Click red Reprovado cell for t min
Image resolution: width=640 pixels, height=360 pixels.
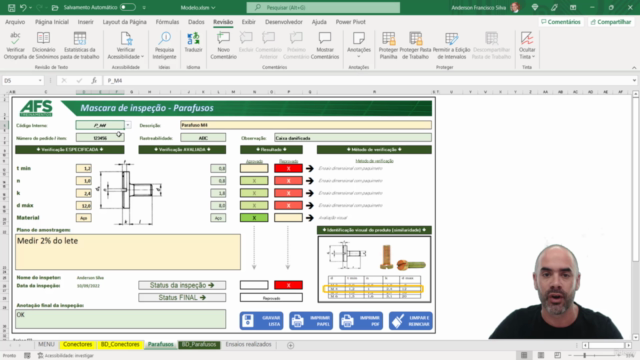coord(288,168)
